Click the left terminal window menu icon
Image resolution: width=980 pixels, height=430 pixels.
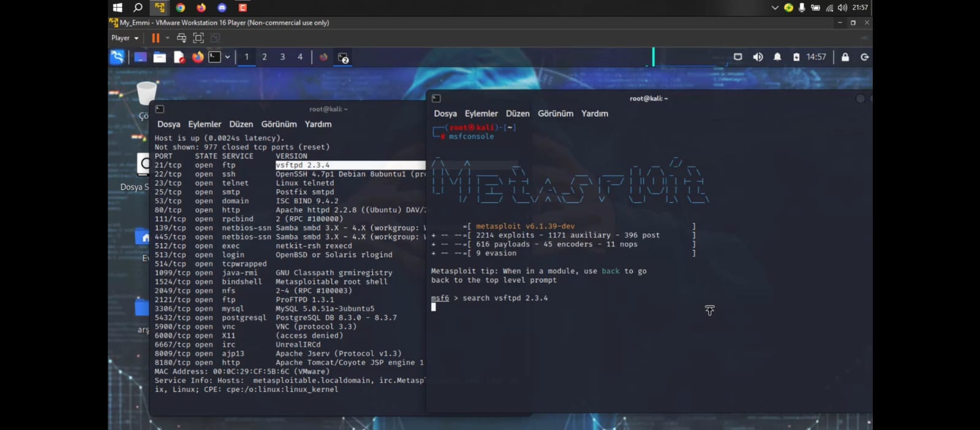[x=160, y=109]
